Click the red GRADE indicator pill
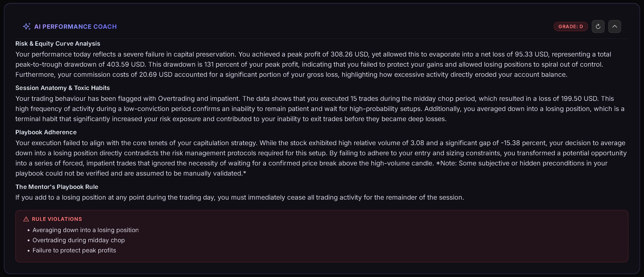Image resolution: width=644 pixels, height=277 pixels. coord(571,26)
